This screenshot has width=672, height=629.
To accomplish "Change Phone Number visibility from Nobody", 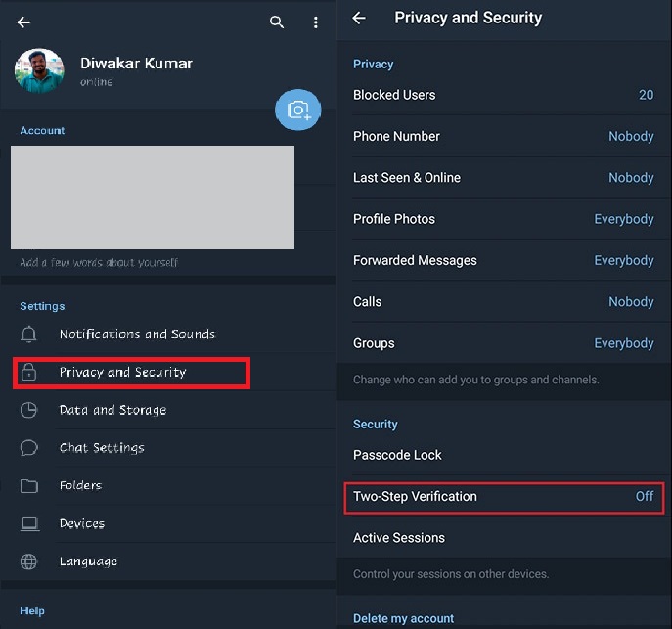I will [x=503, y=137].
